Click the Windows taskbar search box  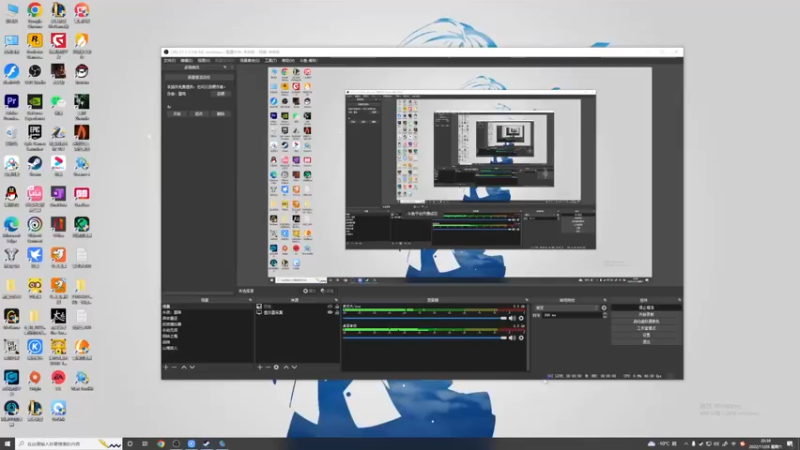69,444
